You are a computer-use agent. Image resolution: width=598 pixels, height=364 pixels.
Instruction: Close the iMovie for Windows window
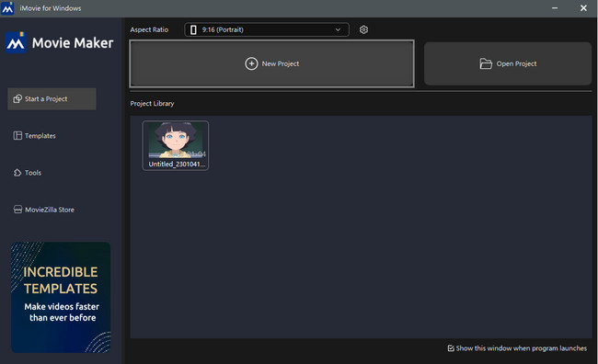click(x=583, y=8)
